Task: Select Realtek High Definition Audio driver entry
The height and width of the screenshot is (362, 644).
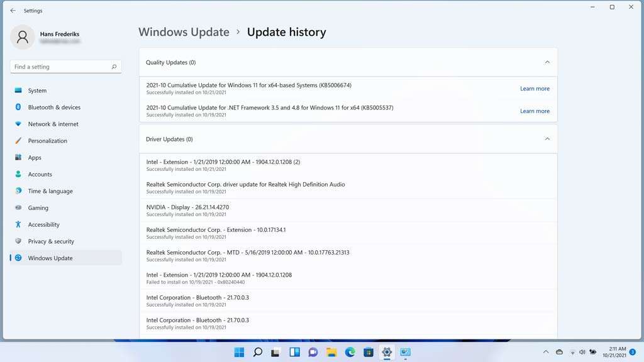Action: click(x=348, y=187)
